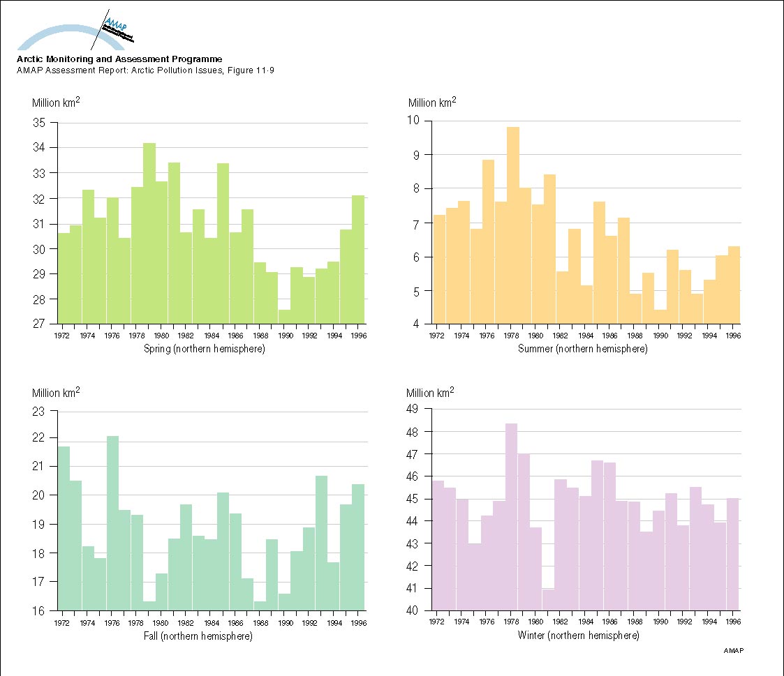Screen dimensions: 784x676
Task: Click the Fall (northern hemisphere) caption
Action: (204, 636)
